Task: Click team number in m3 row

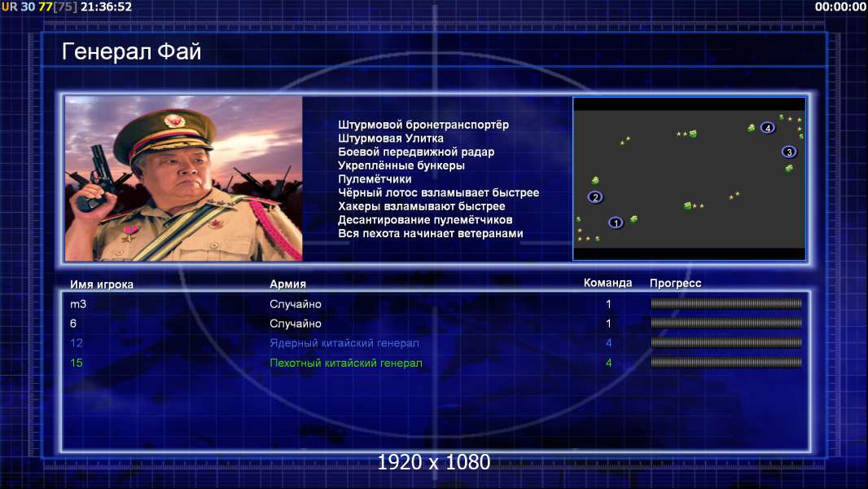Action: click(x=608, y=304)
